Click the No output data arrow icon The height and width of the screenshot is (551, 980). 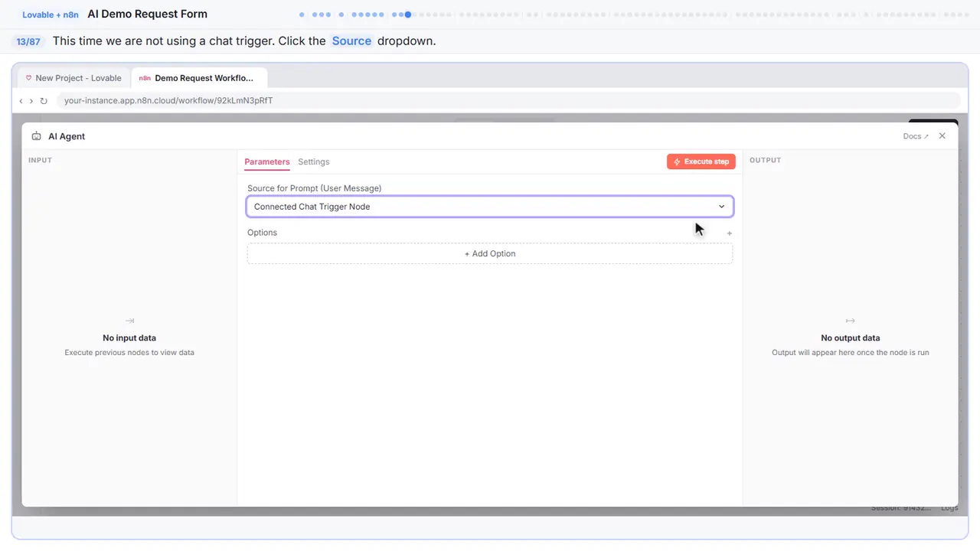(850, 321)
